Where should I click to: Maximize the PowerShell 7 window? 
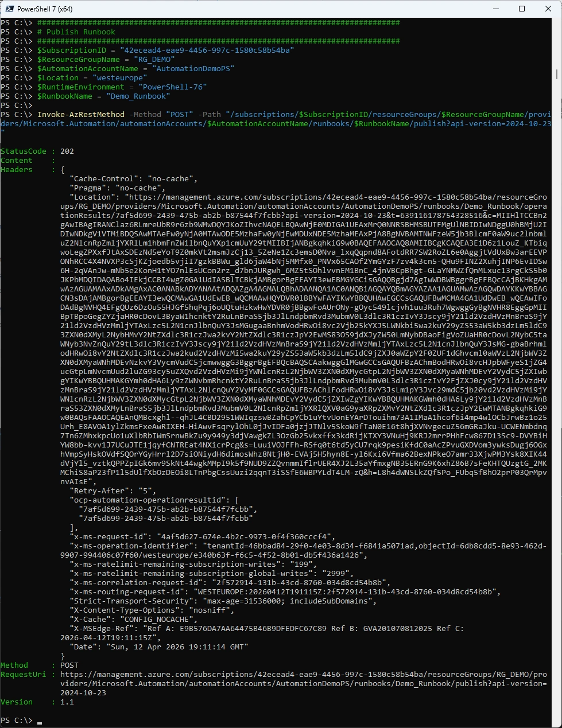522,9
